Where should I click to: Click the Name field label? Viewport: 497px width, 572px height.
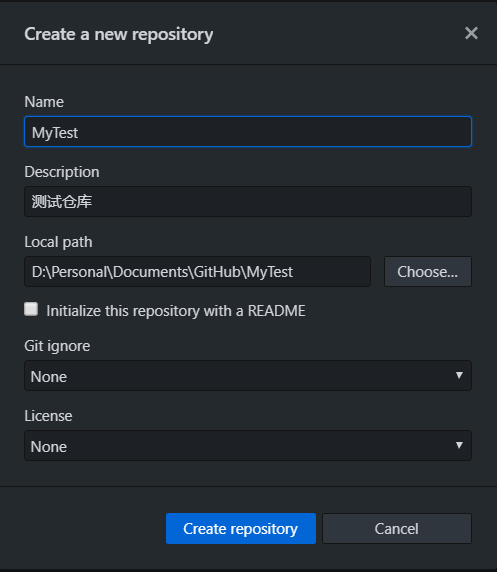pyautogui.click(x=44, y=102)
